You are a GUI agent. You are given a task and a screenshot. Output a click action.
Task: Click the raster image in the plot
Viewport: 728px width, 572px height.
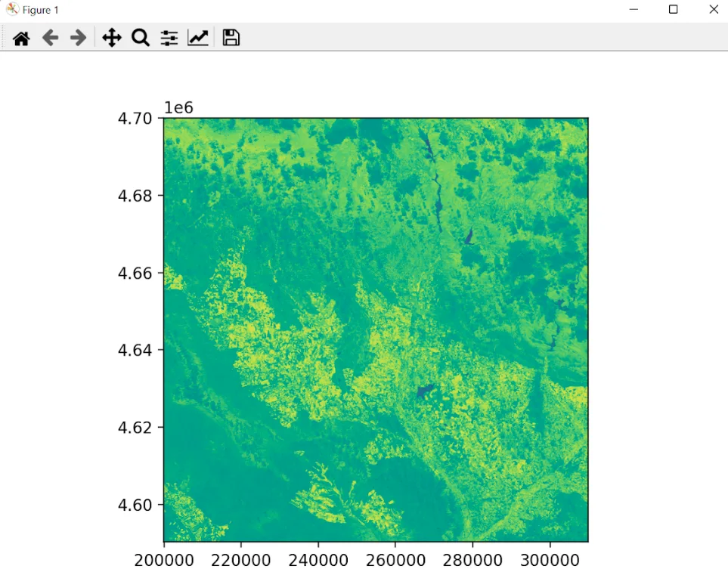point(376,330)
